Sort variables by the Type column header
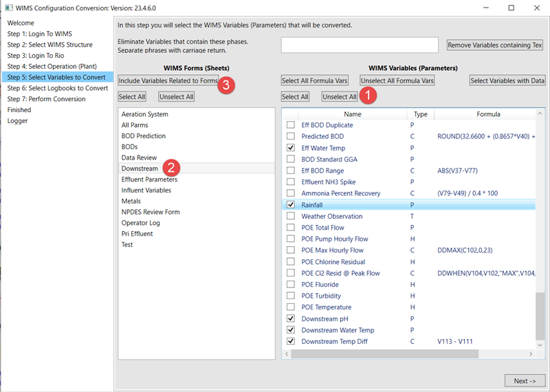 (x=420, y=114)
